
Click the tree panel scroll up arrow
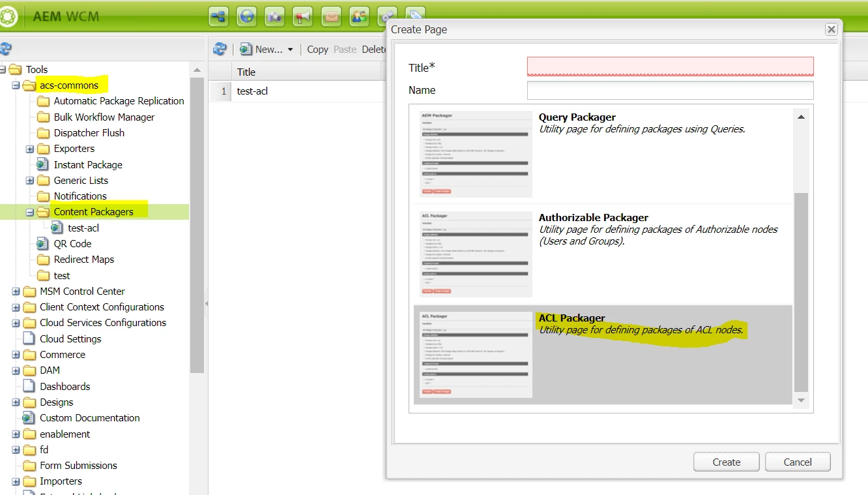click(197, 70)
